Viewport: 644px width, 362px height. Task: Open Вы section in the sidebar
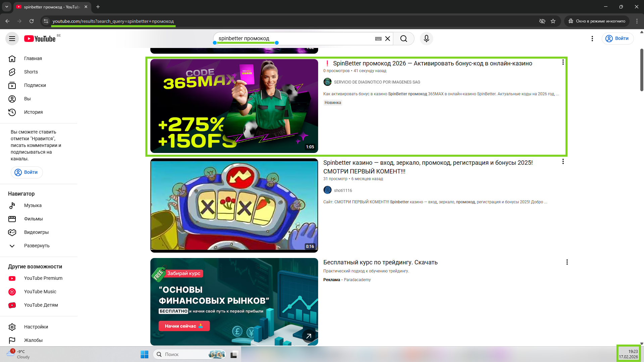click(39, 99)
